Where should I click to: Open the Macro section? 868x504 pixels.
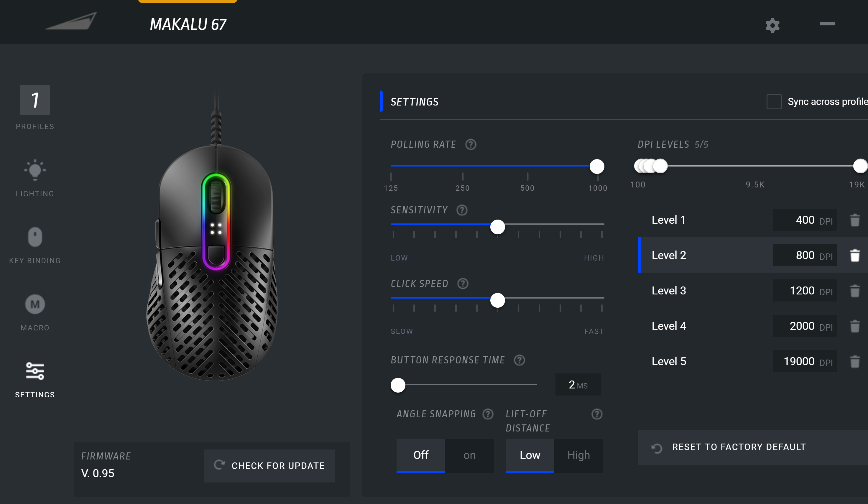tap(35, 312)
